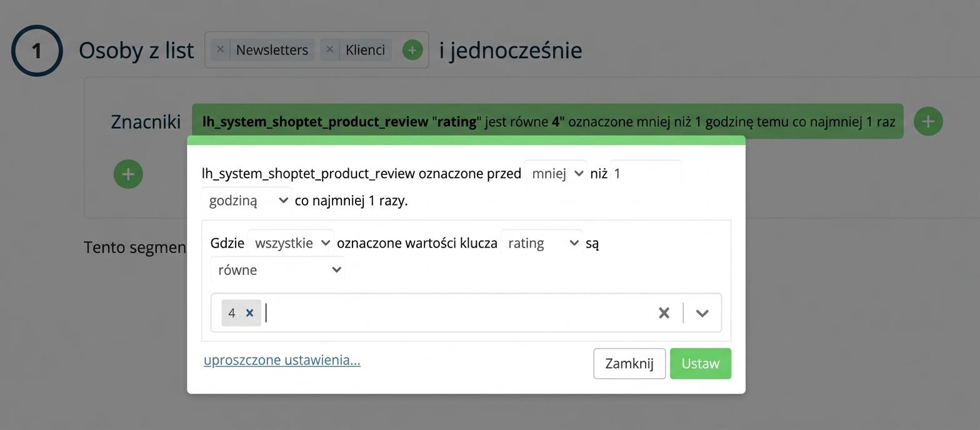Open the 'uproszczone ustawienia...' link
Image resolution: width=980 pixels, height=430 pixels.
282,360
